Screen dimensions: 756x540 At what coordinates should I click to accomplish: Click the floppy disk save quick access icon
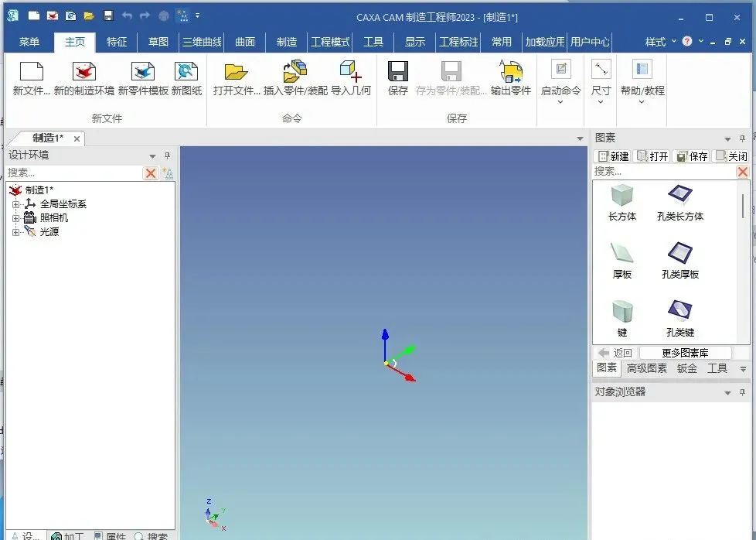coord(108,16)
